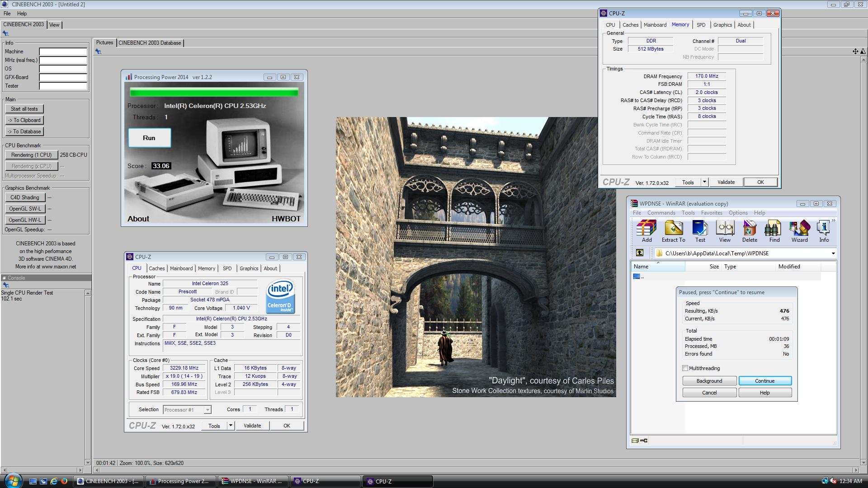This screenshot has width=868, height=488.
Task: Click HWBOT link in Processing Power window
Action: point(286,219)
